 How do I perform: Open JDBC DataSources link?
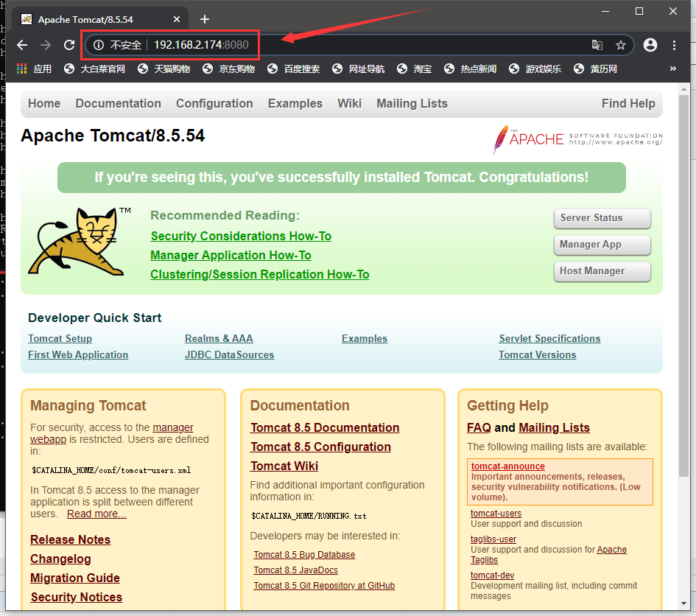tap(230, 355)
